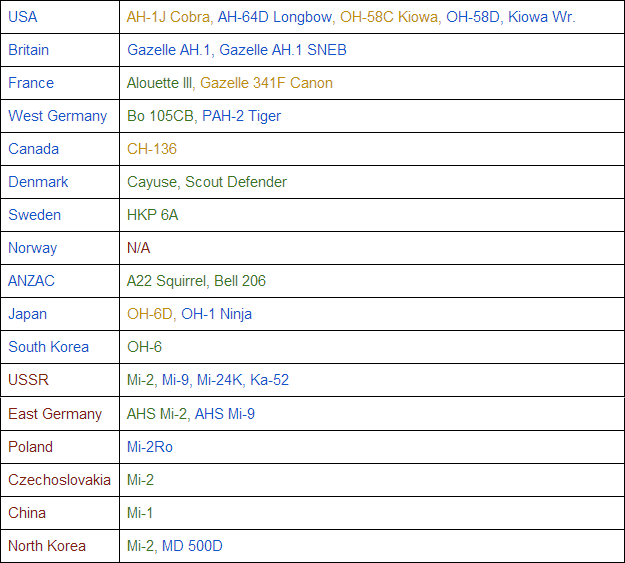
Task: Click the OH-1 Ninja entry
Action: [x=216, y=314]
